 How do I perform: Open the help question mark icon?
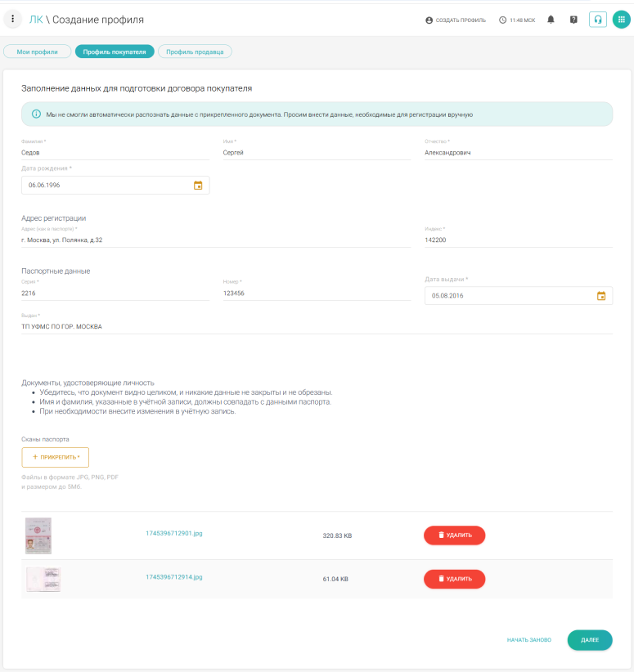[573, 20]
